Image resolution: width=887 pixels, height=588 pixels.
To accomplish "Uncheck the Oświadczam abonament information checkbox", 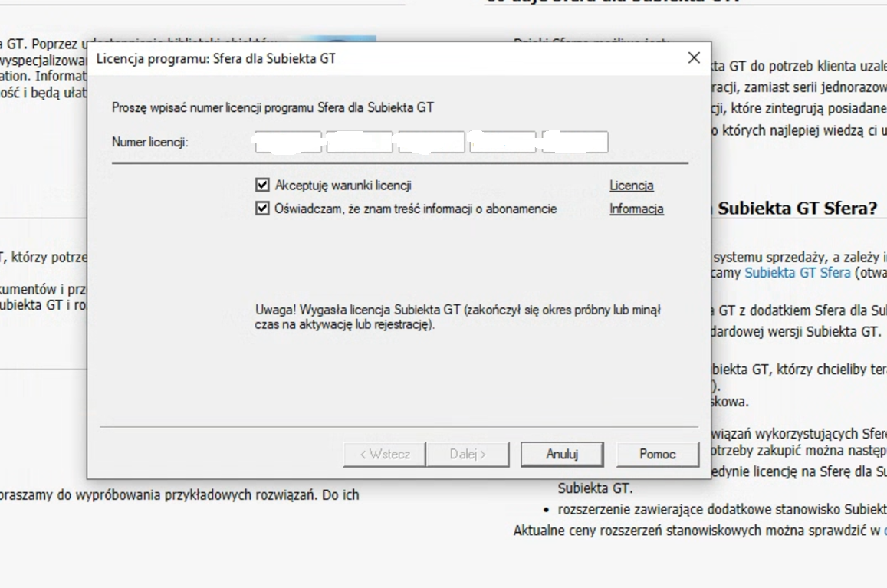I will pyautogui.click(x=262, y=209).
